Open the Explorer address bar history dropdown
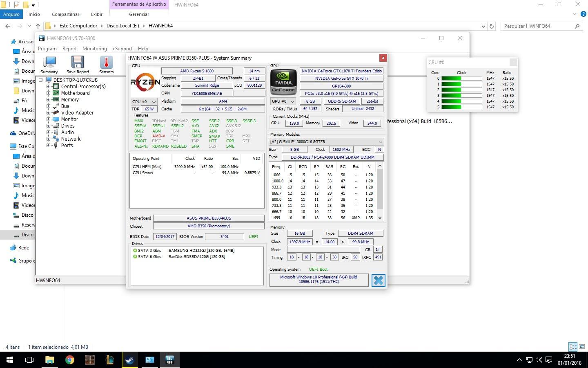 483,26
